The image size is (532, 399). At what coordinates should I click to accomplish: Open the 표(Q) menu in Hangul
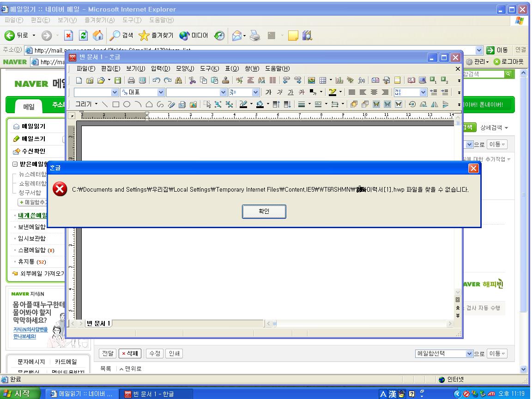[232, 68]
